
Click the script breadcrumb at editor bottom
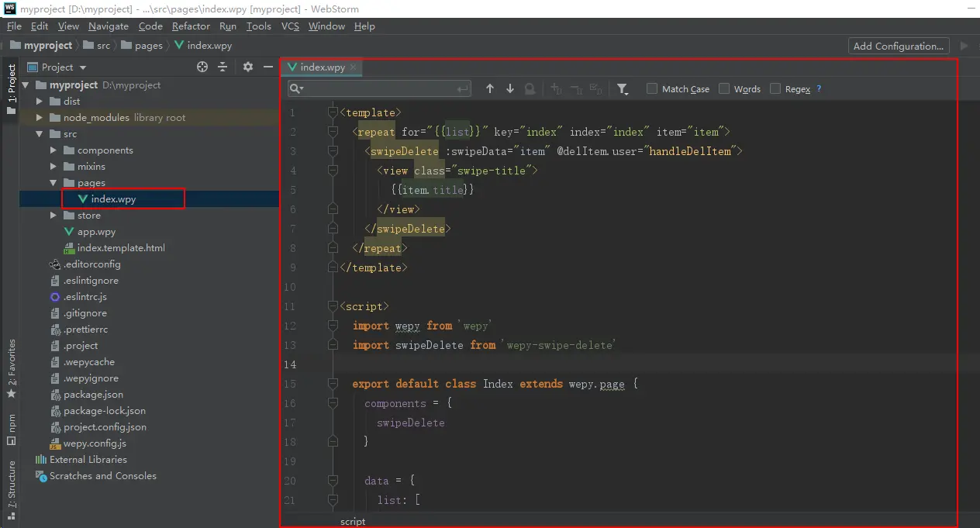pos(353,521)
